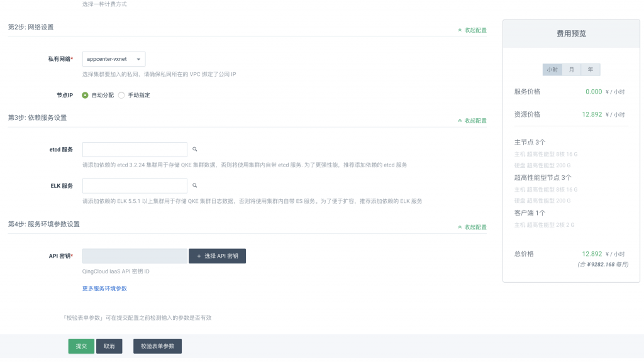
Task: Click the API 密钥 input field
Action: [x=134, y=256]
